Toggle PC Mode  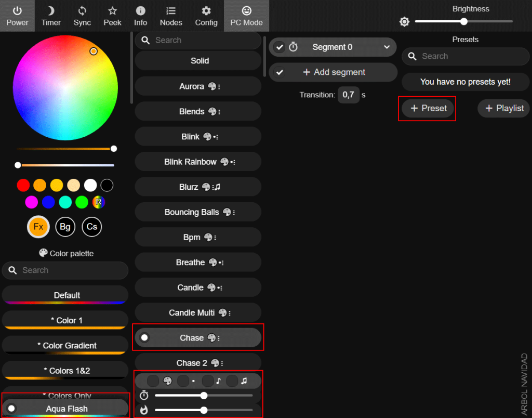tap(247, 16)
